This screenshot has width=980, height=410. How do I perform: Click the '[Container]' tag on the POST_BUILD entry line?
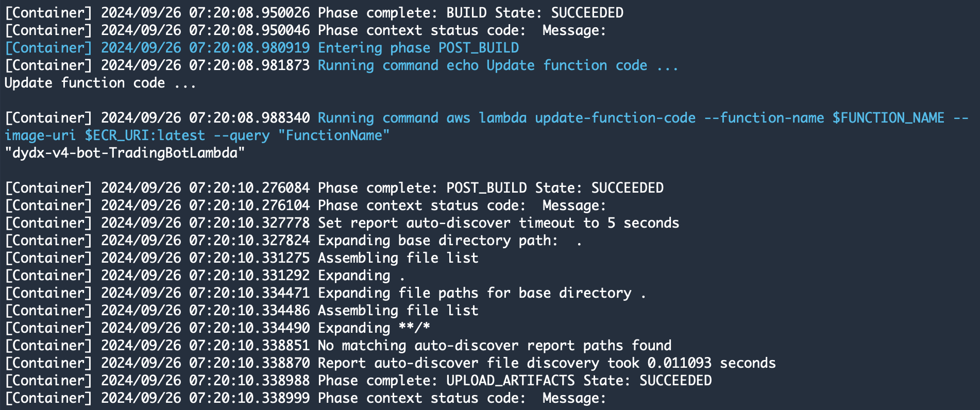pyautogui.click(x=48, y=48)
